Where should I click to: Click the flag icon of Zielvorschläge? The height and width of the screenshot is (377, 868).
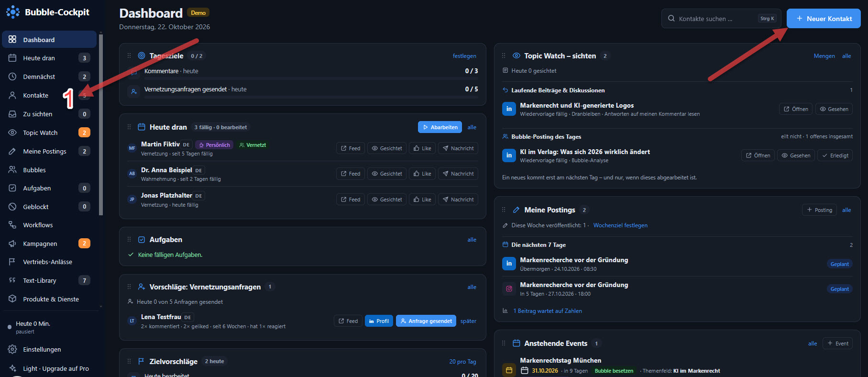[141, 361]
